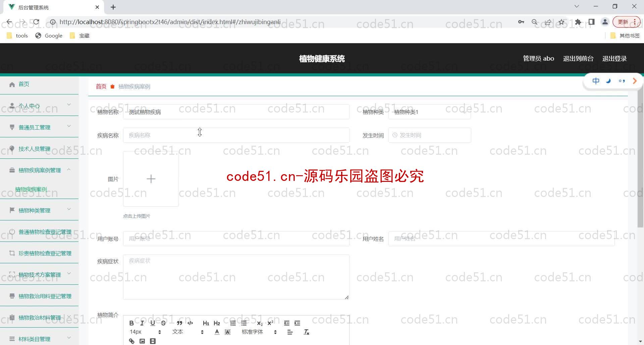Apply Heading 1 style
Image resolution: width=644 pixels, height=345 pixels.
pos(206,323)
